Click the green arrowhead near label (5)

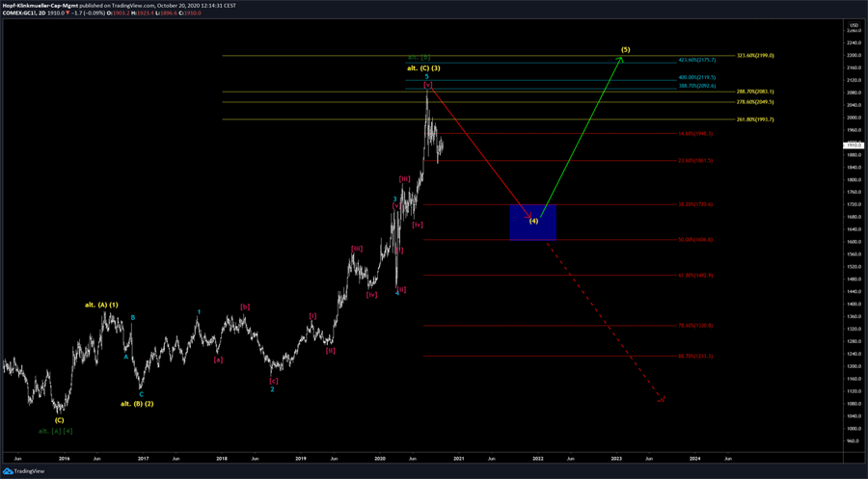pos(621,61)
